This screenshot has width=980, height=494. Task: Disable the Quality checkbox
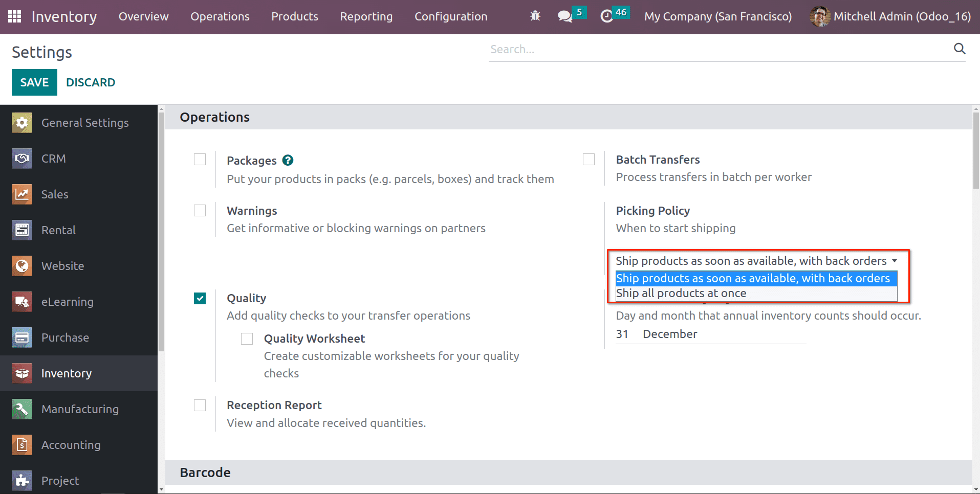(200, 298)
